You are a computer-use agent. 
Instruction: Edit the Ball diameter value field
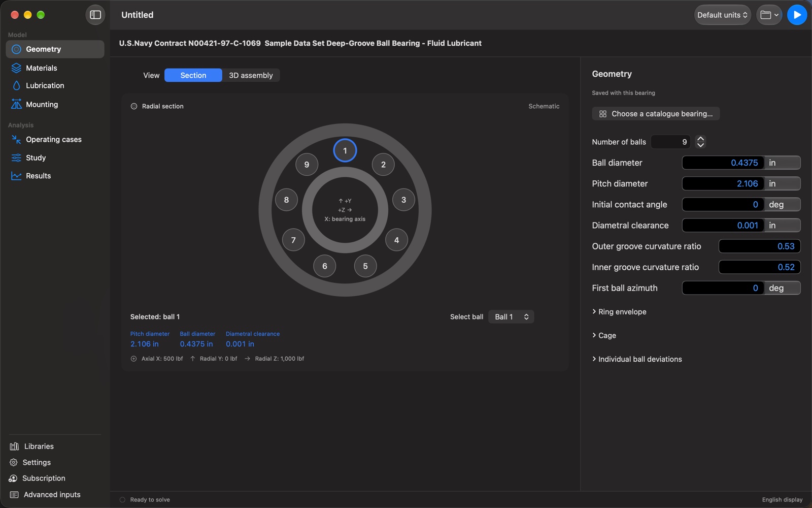point(723,163)
